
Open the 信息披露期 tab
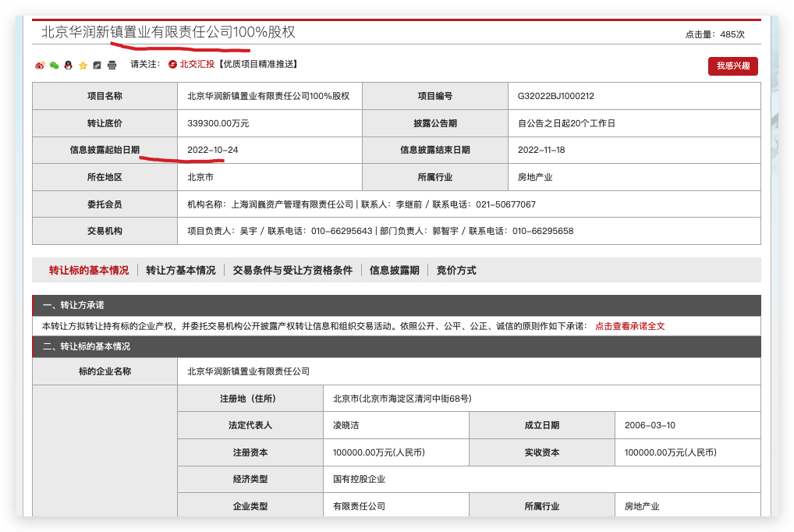pos(395,270)
